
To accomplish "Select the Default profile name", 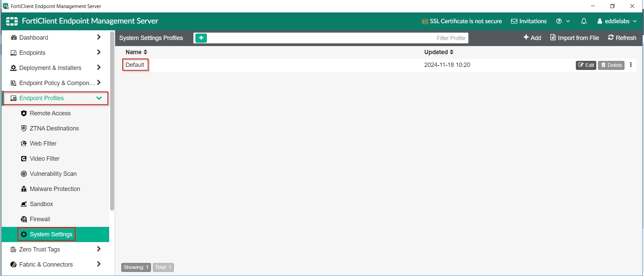I will 135,65.
